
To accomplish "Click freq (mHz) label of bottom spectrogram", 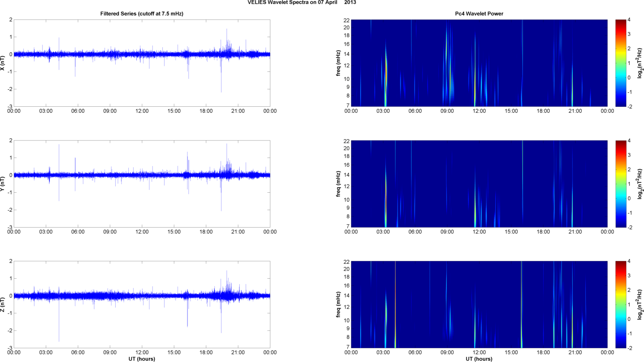I will [x=338, y=305].
